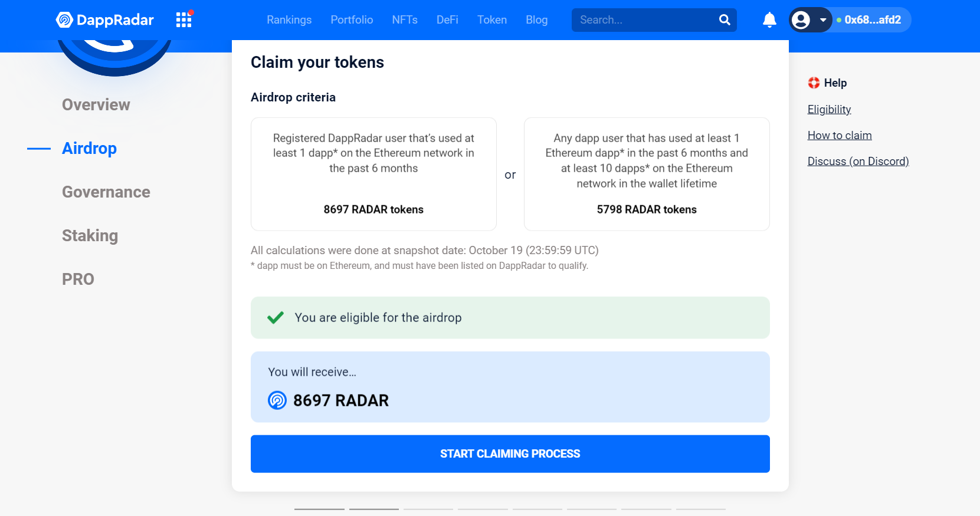Screen dimensions: 980x516
Task: Start the claiming process
Action: coord(510,454)
